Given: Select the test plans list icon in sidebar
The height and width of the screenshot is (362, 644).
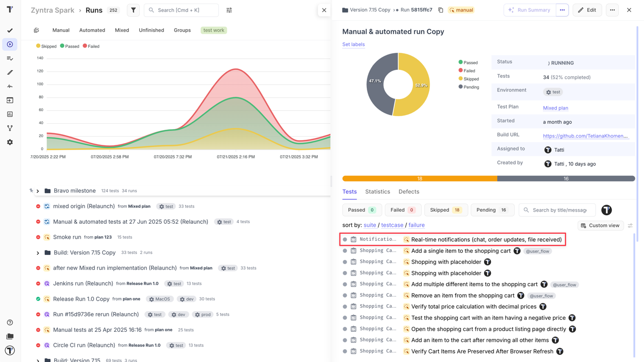Looking at the screenshot, I should [x=10, y=58].
